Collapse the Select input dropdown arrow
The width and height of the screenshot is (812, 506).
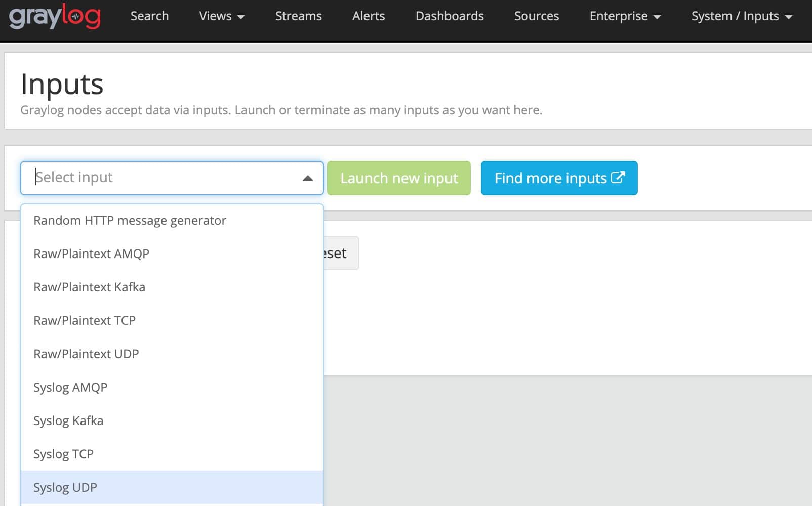[307, 178]
